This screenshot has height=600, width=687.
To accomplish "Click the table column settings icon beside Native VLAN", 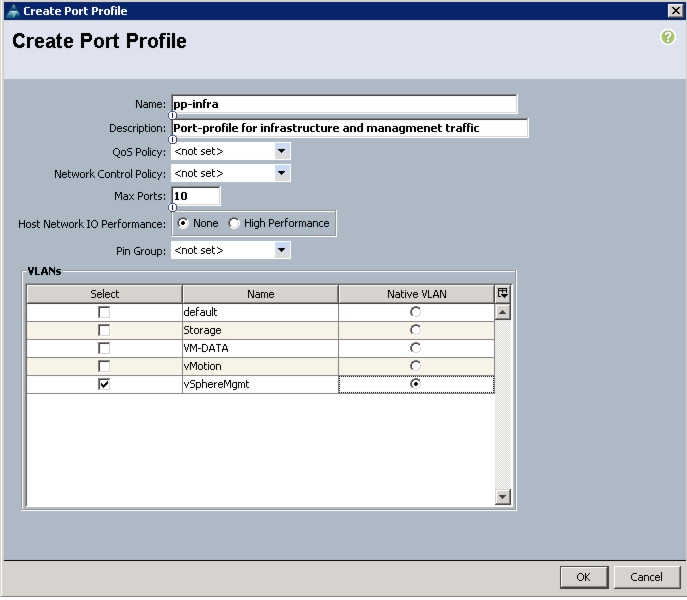I will [503, 294].
